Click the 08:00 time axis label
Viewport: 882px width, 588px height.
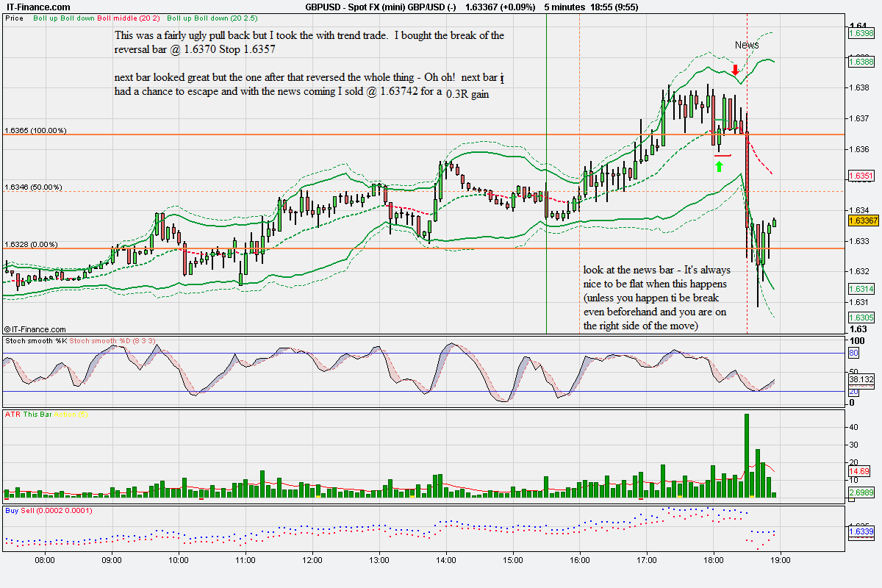pos(45,559)
